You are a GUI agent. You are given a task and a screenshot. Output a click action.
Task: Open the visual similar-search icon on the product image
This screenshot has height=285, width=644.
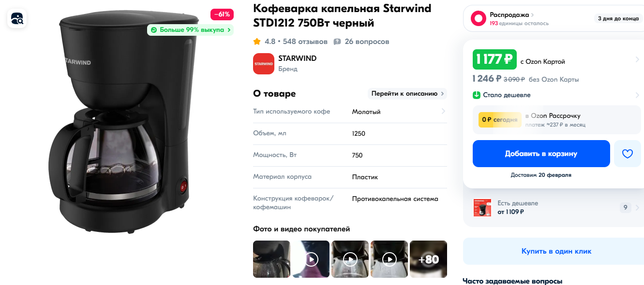tap(17, 19)
